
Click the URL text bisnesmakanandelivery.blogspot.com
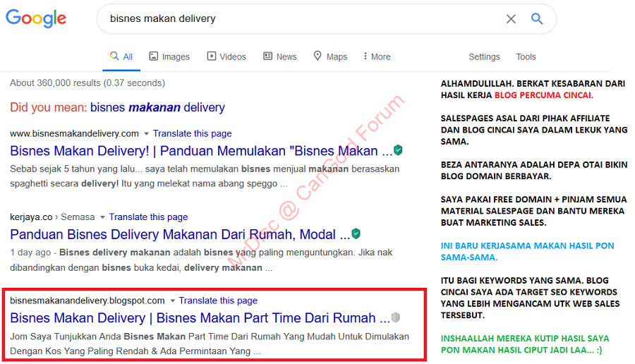[x=87, y=301]
